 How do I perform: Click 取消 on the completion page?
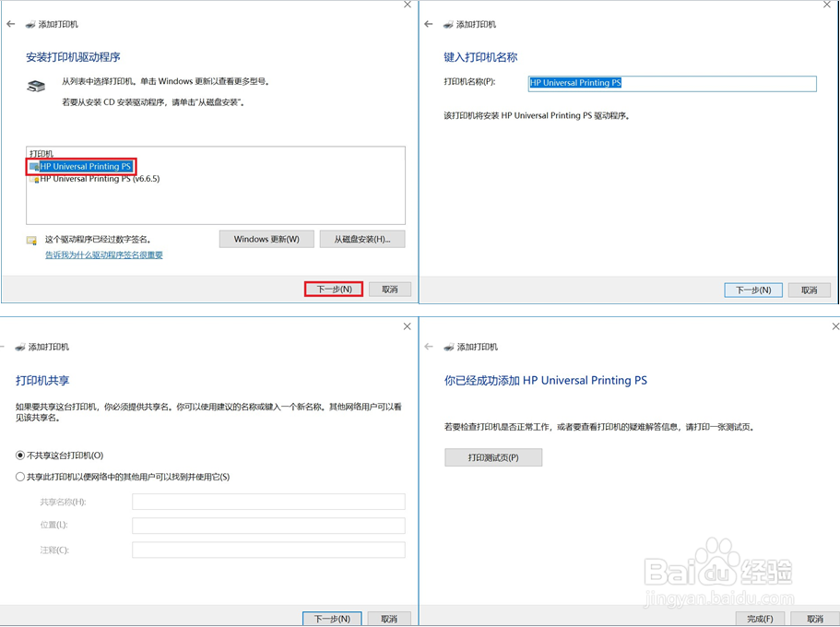tap(814, 619)
